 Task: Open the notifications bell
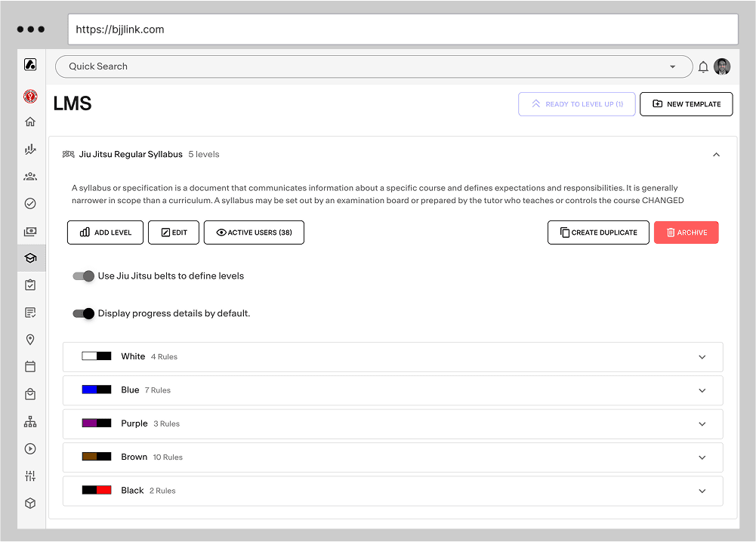[703, 66]
